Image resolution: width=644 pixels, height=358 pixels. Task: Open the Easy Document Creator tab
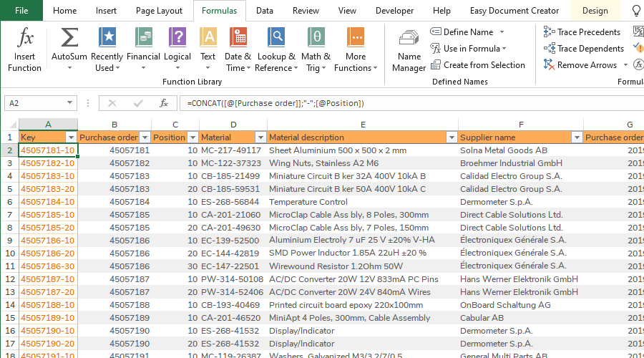[514, 11]
